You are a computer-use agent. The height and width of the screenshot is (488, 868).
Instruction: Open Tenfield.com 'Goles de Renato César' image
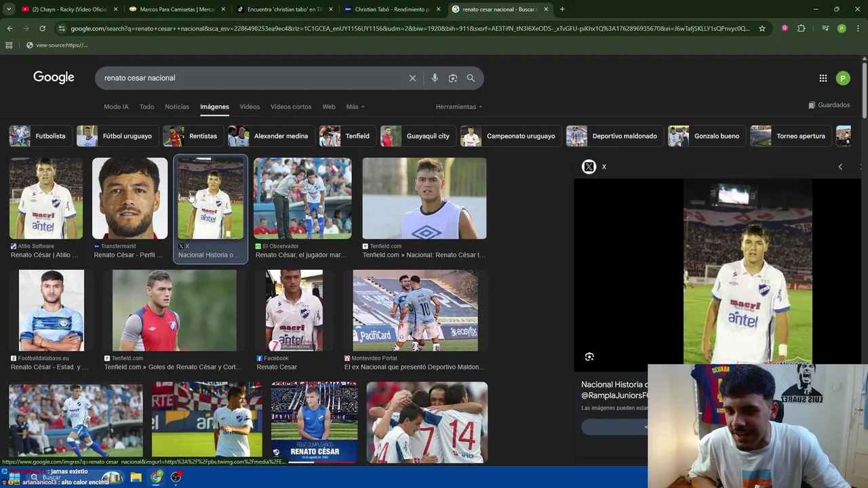coord(174,310)
